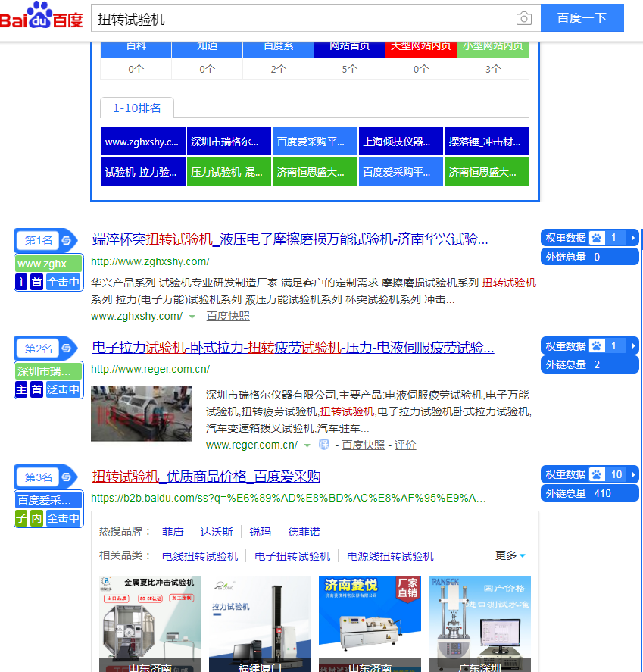The image size is (643, 672).
Task: Expand the 权重数据 arrow for the first result
Action: (x=632, y=238)
